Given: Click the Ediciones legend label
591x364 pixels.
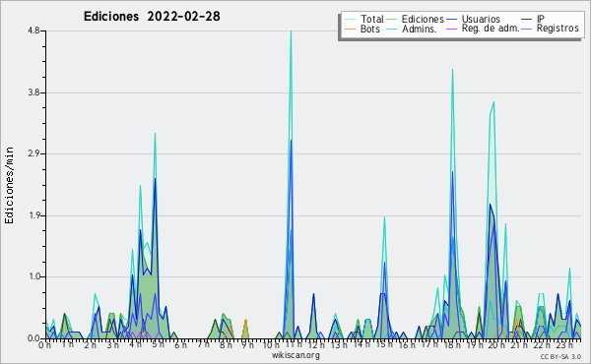Looking at the screenshot, I should pos(423,19).
